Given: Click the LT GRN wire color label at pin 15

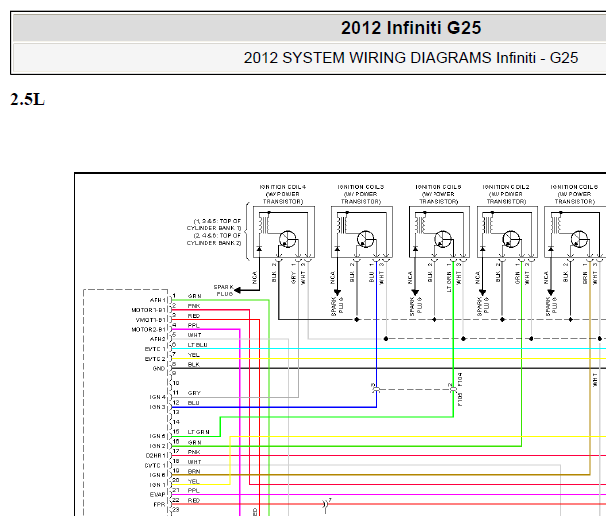Looking at the screenshot, I should click(199, 432).
